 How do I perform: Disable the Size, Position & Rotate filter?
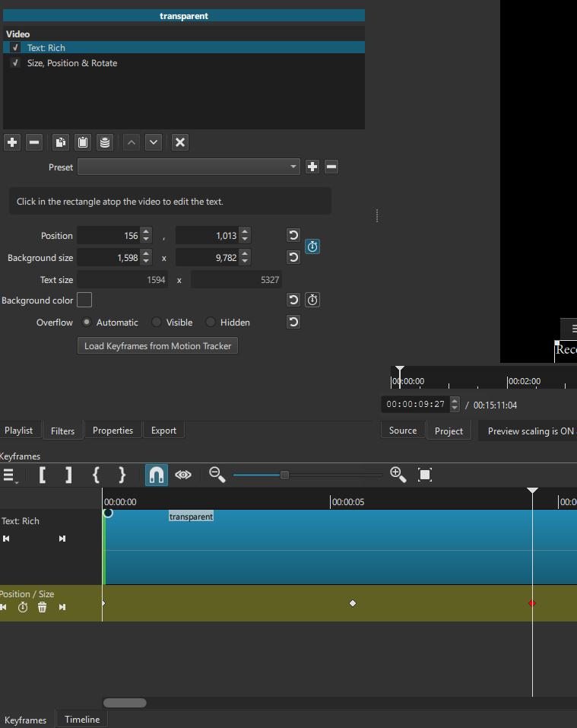15,63
